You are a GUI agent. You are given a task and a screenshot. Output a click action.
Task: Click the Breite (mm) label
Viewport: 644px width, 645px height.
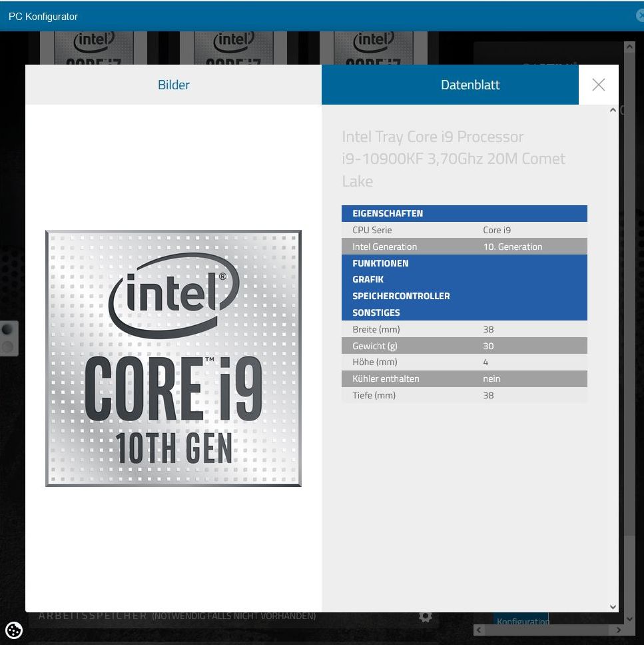click(x=376, y=329)
